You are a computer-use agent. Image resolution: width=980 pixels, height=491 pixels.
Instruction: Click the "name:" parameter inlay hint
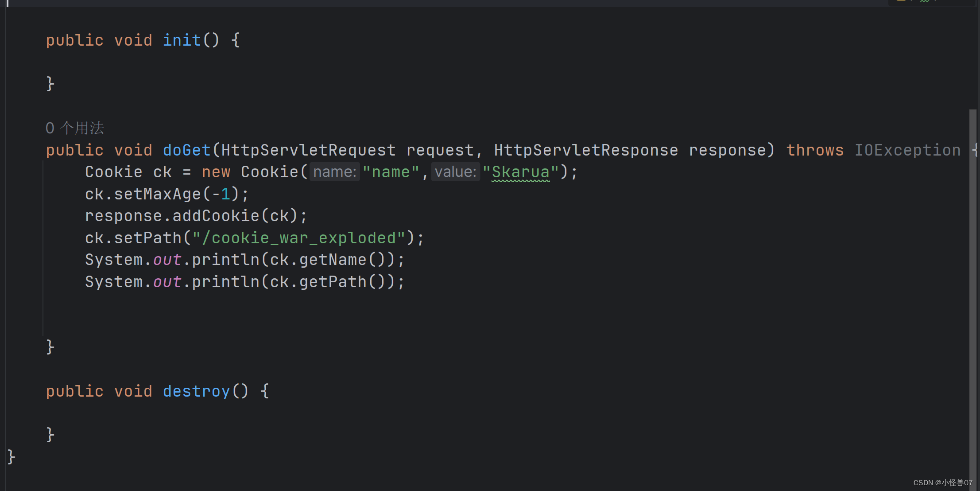pyautogui.click(x=334, y=171)
